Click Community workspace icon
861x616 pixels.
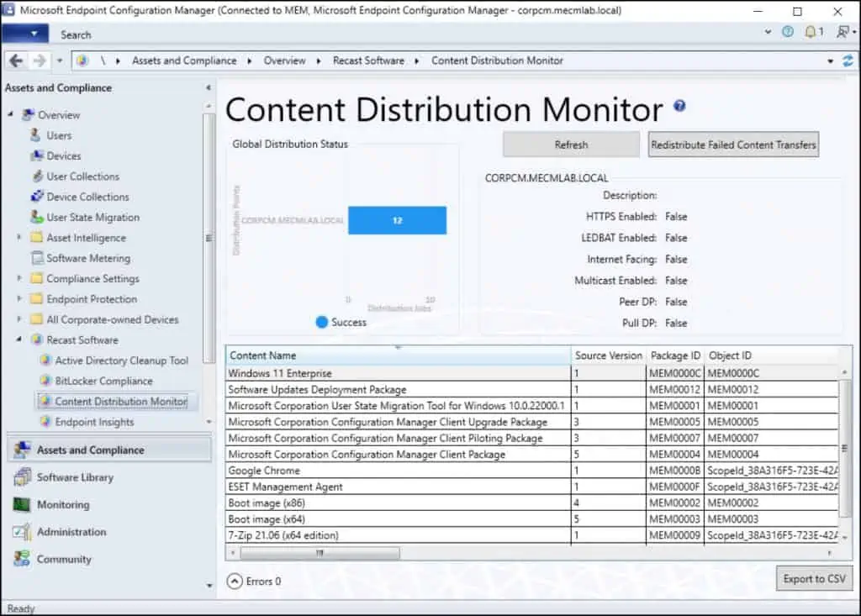point(22,559)
